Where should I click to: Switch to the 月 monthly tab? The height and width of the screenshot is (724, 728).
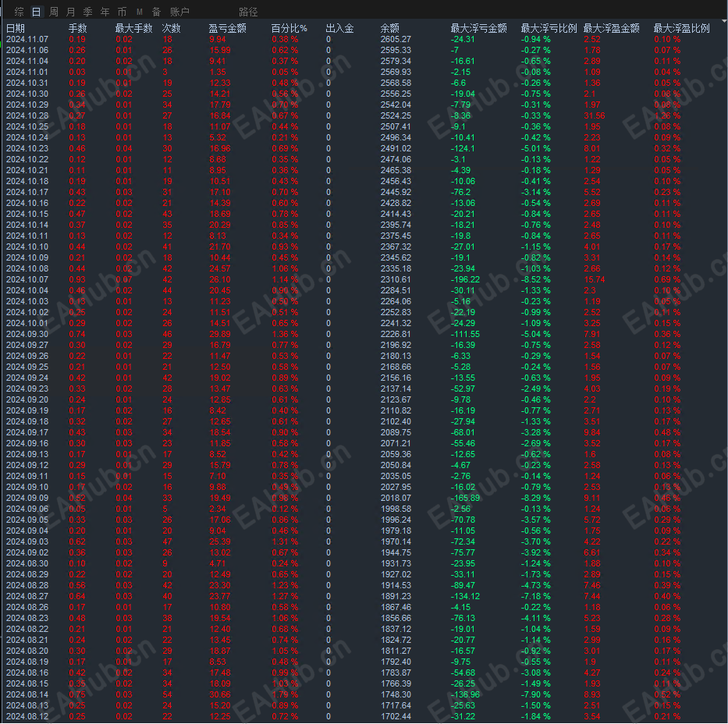point(70,12)
